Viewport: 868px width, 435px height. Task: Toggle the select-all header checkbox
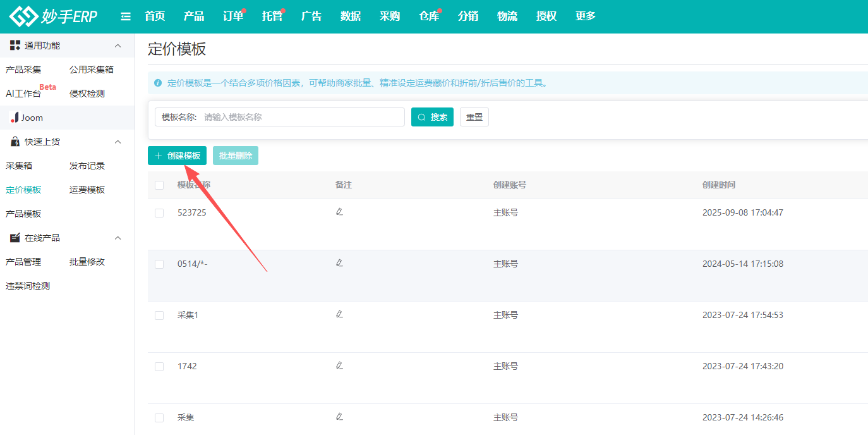(159, 185)
